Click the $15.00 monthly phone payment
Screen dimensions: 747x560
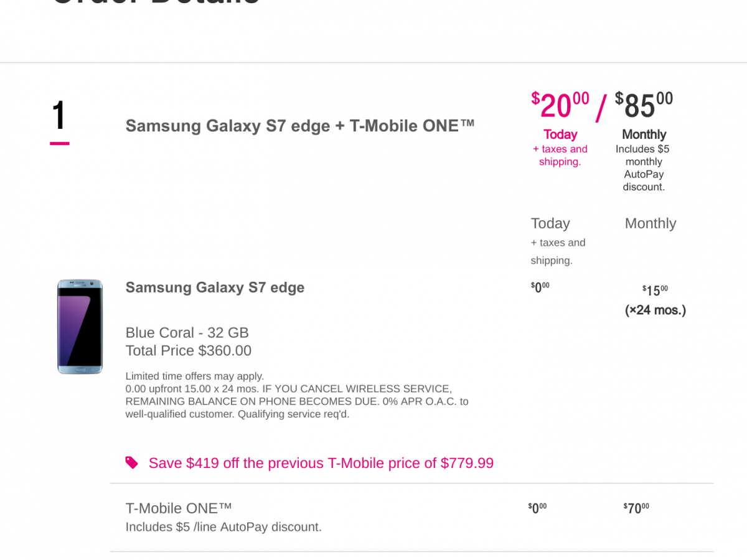(x=655, y=290)
